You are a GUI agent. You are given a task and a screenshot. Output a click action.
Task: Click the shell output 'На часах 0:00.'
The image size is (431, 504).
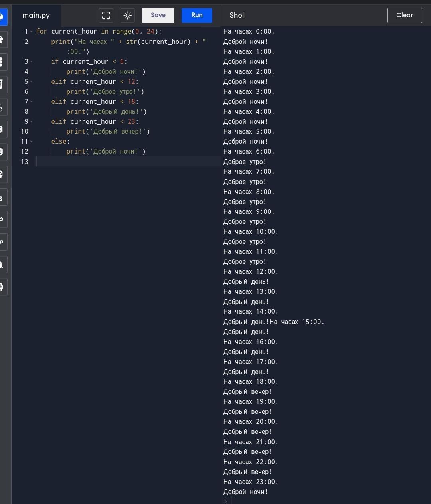249,31
